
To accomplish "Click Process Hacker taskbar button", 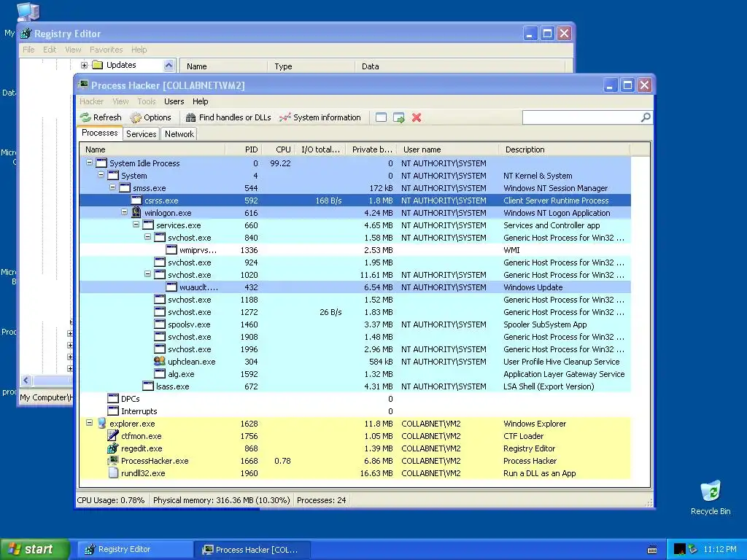I will coord(252,550).
